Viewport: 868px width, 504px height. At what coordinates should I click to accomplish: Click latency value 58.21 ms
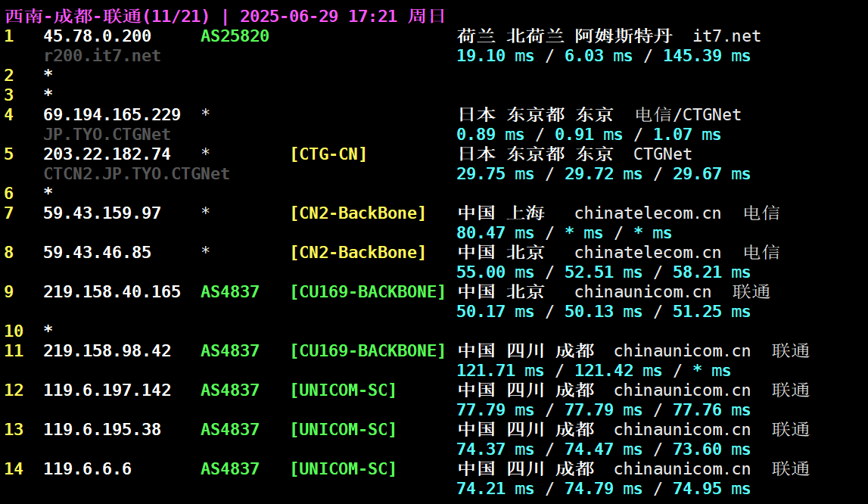point(712,272)
